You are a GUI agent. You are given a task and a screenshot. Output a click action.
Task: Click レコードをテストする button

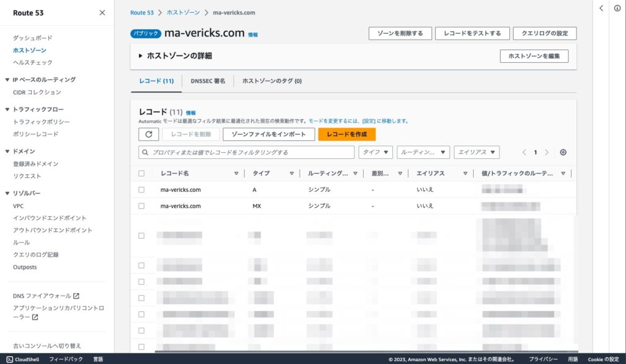click(x=473, y=34)
